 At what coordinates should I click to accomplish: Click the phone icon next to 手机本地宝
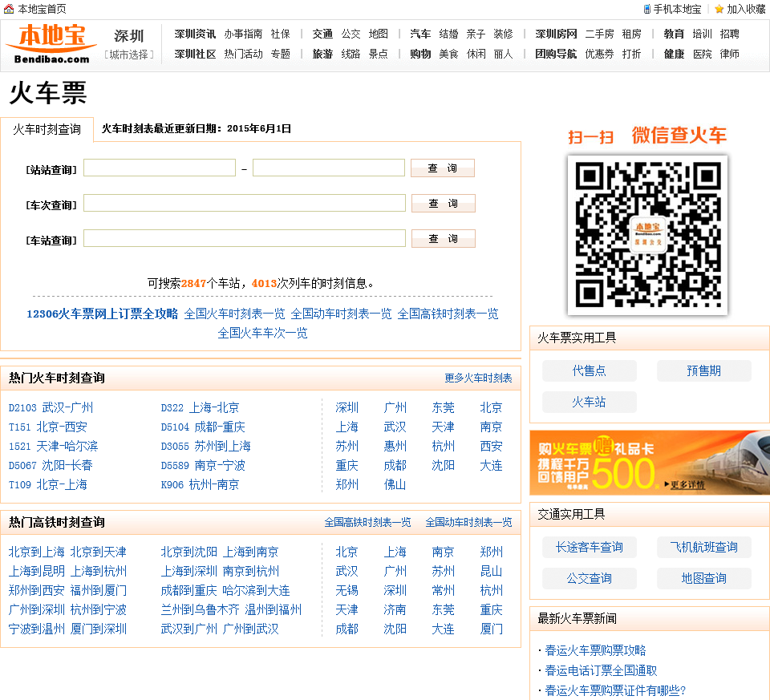pos(647,9)
